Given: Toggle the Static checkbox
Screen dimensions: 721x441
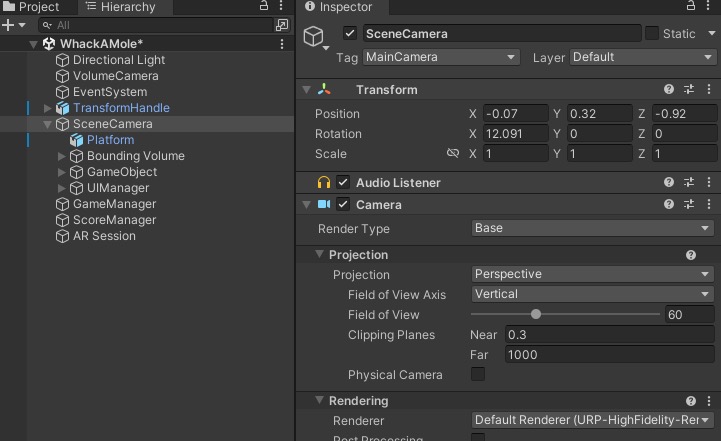Looking at the screenshot, I should 652,34.
